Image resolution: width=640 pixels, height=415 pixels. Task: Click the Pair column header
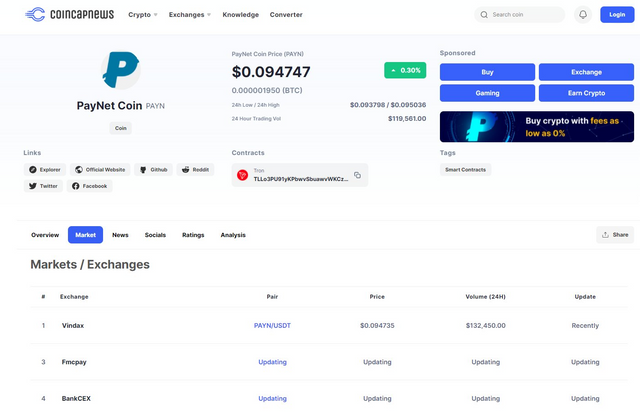[x=272, y=297]
